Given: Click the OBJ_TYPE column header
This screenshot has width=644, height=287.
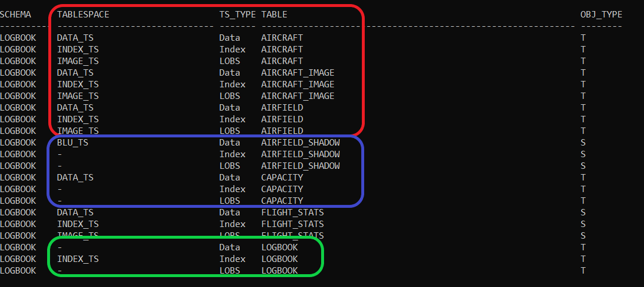Looking at the screenshot, I should pyautogui.click(x=602, y=15).
